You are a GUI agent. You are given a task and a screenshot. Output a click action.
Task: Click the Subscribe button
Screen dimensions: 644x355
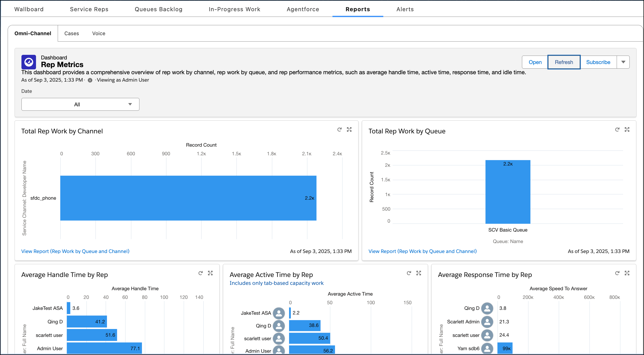598,62
